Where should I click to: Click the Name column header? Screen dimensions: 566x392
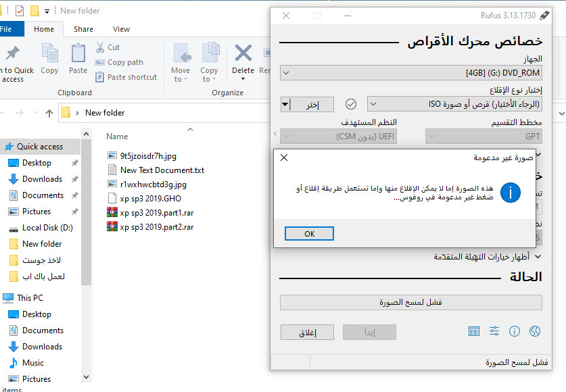point(117,137)
